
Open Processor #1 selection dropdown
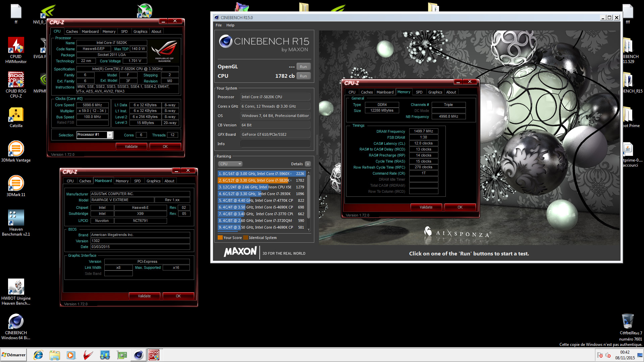110,135
